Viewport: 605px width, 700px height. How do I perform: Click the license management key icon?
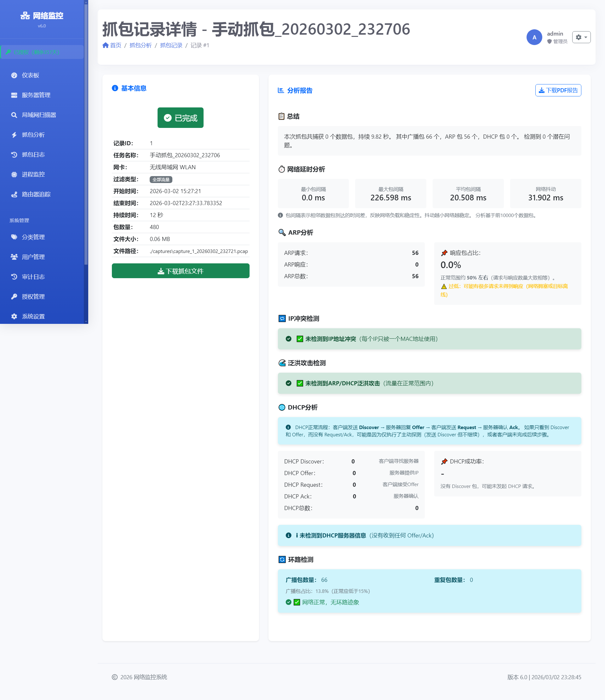point(14,297)
